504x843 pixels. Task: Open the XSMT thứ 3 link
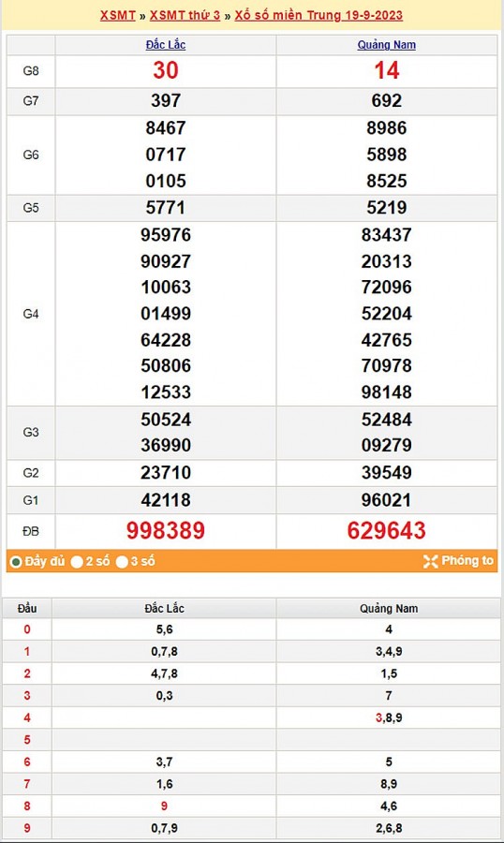[x=185, y=15]
